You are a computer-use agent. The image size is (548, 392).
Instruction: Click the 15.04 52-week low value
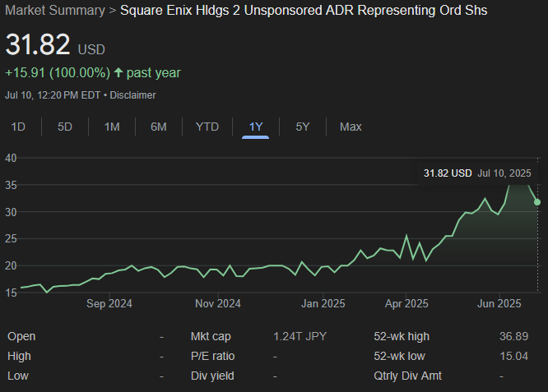(513, 356)
